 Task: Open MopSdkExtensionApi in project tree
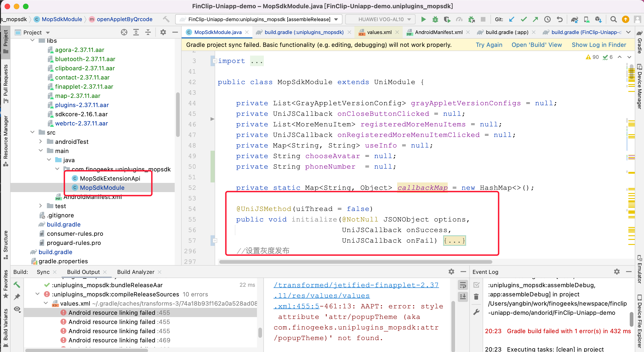[x=110, y=178]
